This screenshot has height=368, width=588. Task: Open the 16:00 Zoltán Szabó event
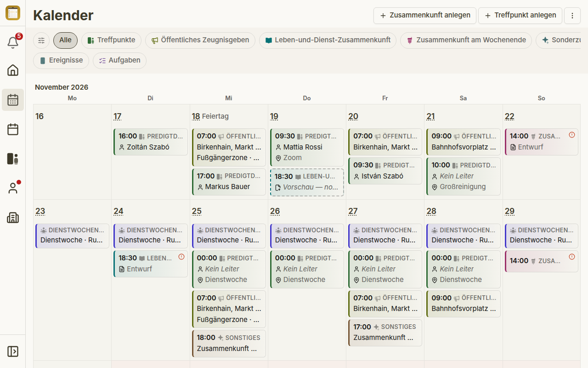(x=151, y=142)
